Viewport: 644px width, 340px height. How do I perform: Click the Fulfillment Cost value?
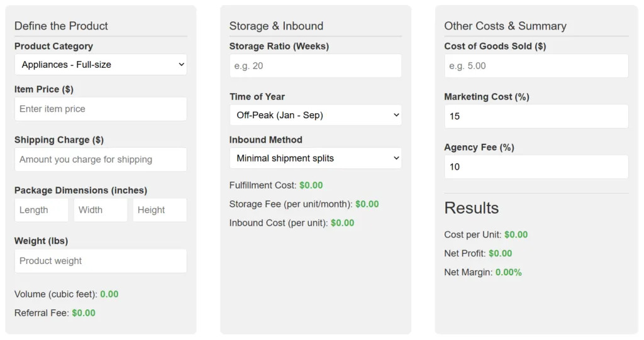point(311,185)
